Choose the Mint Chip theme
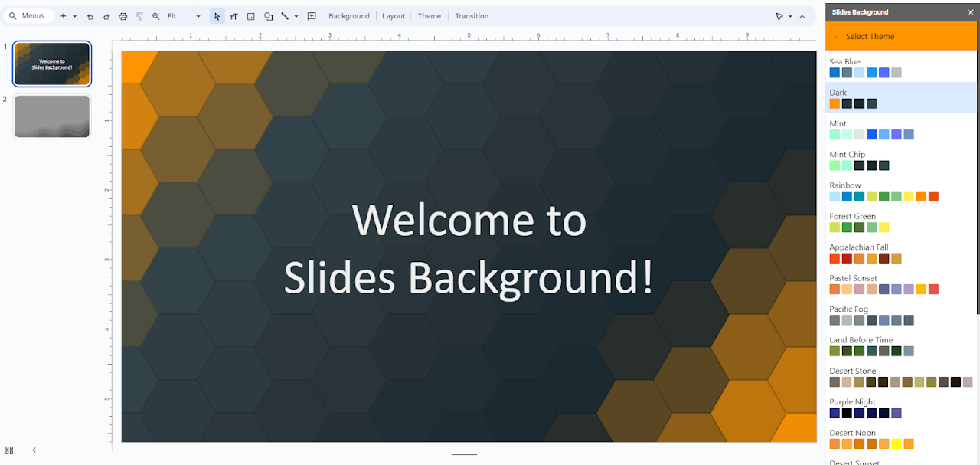 point(901,160)
